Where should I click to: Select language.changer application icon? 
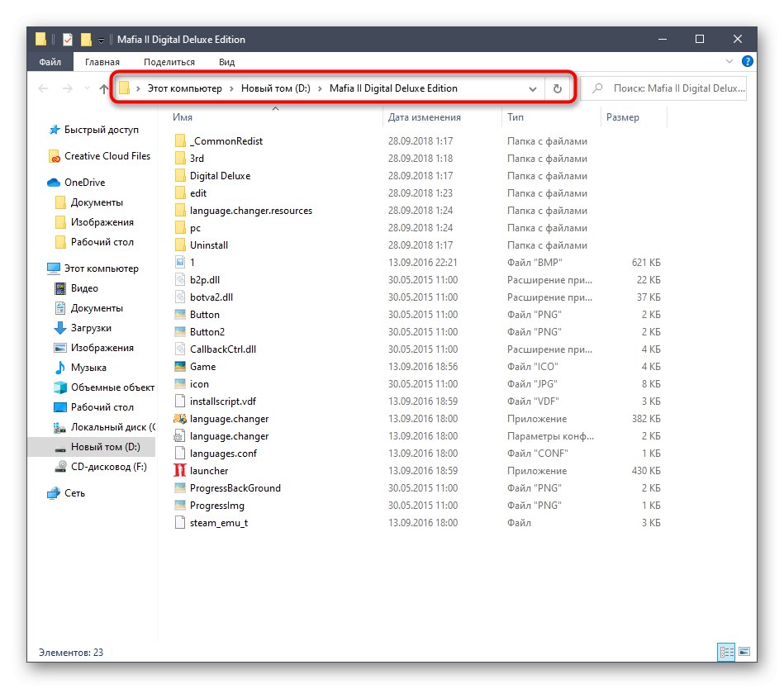pos(180,419)
